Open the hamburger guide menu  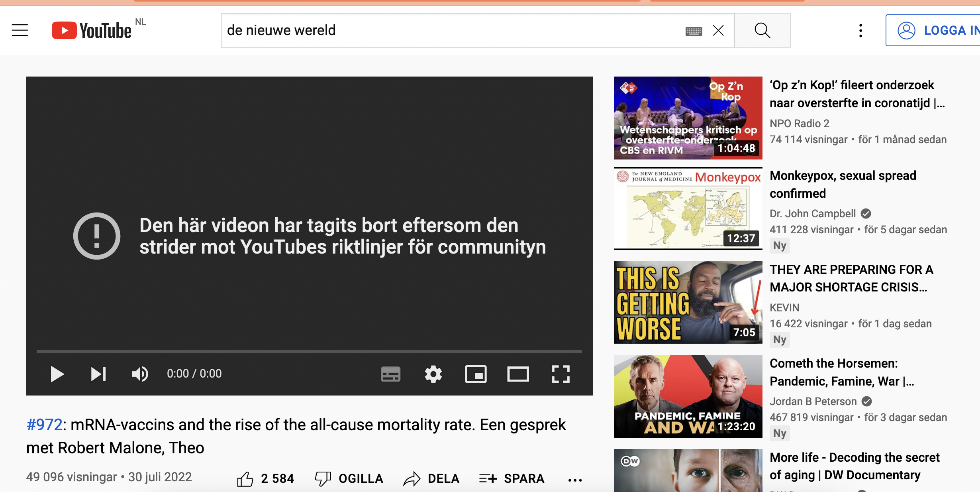pyautogui.click(x=20, y=30)
